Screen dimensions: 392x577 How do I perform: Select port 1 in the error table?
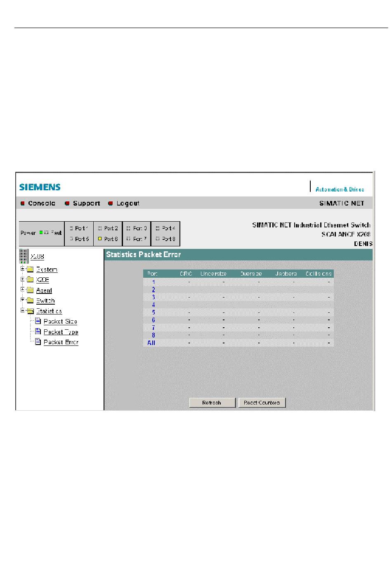[x=153, y=282]
